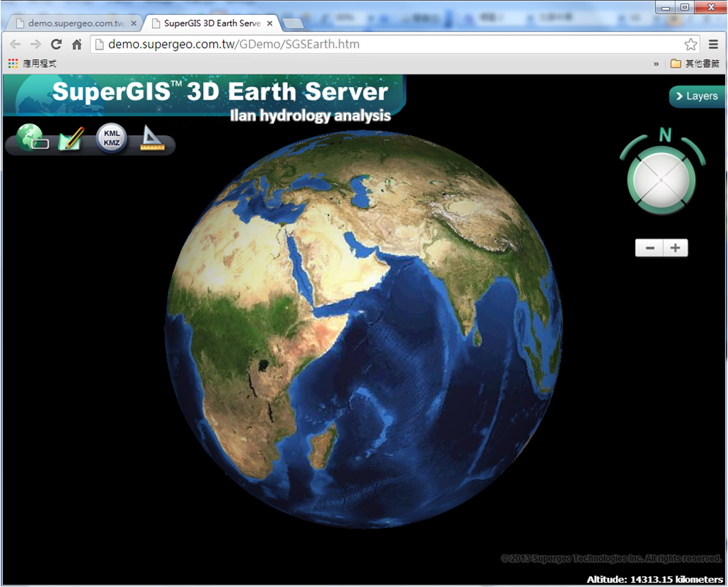Expand the Layers panel

tap(697, 96)
